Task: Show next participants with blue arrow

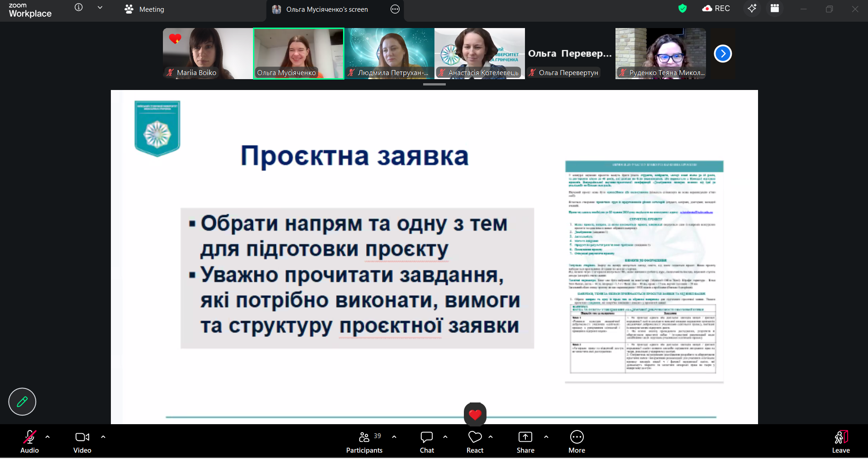Action: [723, 54]
